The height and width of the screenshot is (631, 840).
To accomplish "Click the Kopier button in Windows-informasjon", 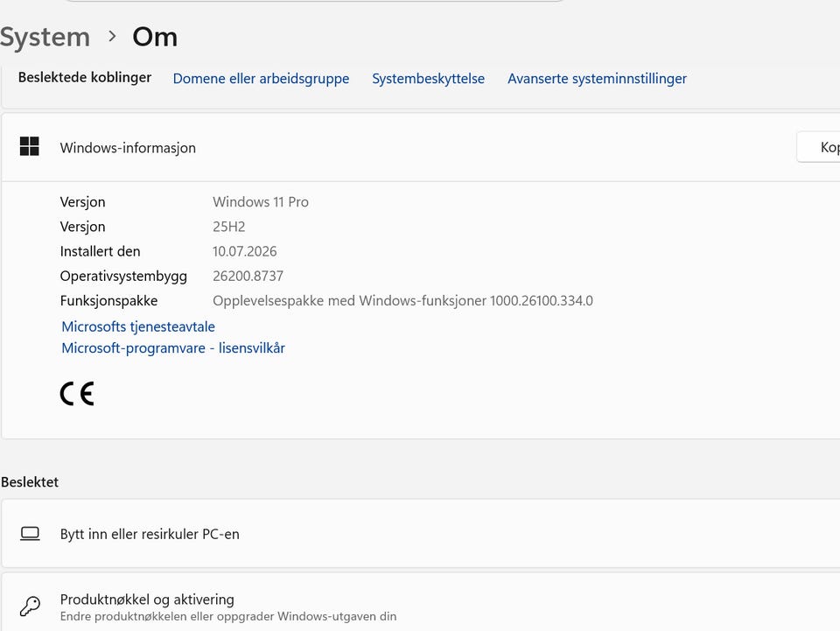I will click(819, 147).
